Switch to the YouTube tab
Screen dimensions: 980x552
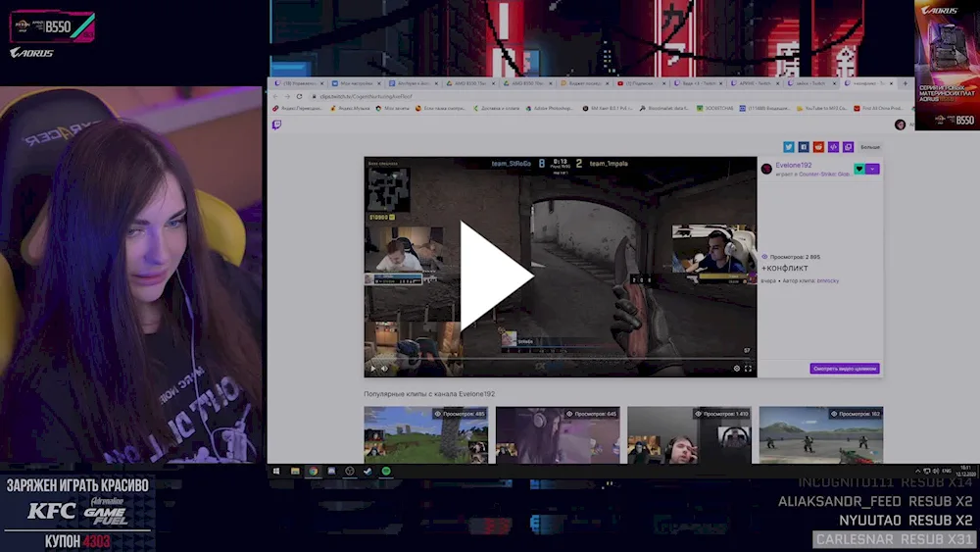[640, 83]
